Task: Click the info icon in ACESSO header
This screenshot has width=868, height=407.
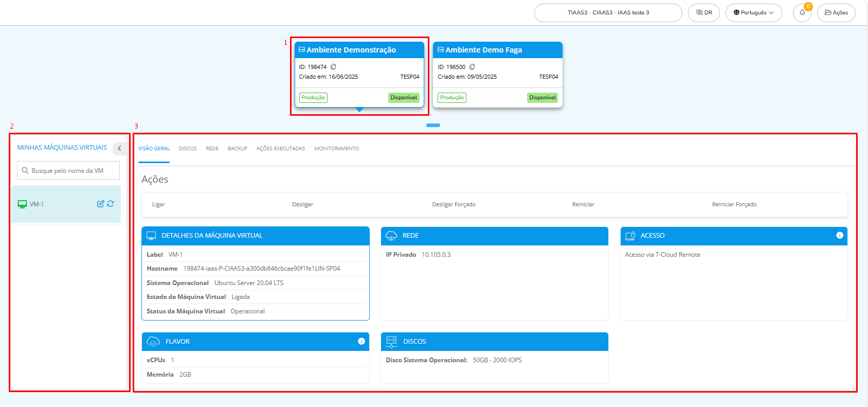Action: click(840, 235)
